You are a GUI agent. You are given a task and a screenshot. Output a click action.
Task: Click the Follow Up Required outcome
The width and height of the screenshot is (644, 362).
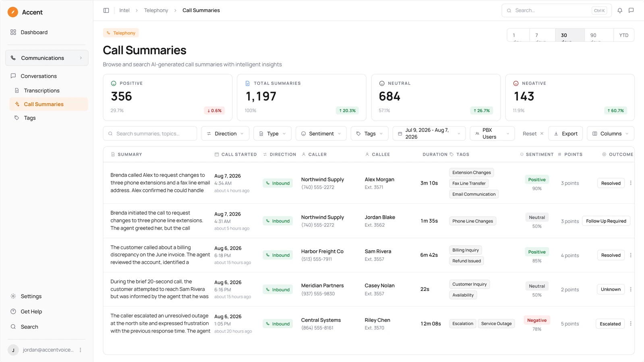(606, 221)
